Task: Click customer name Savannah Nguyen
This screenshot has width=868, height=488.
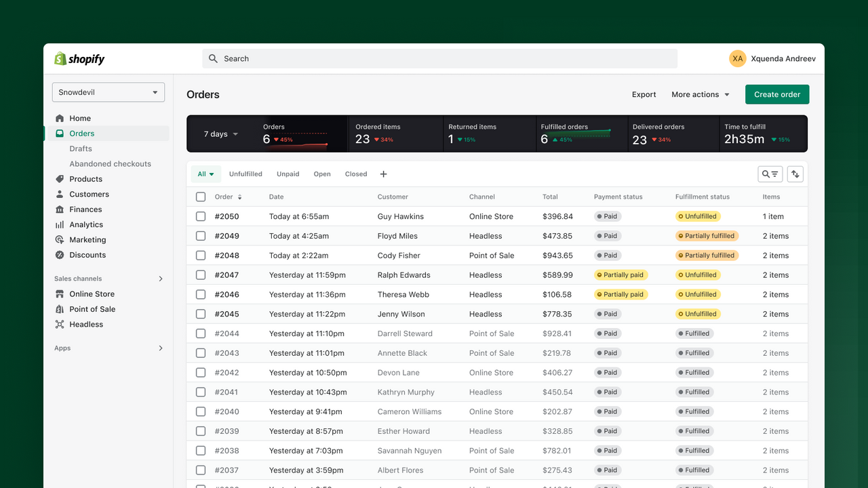Action: (410, 451)
